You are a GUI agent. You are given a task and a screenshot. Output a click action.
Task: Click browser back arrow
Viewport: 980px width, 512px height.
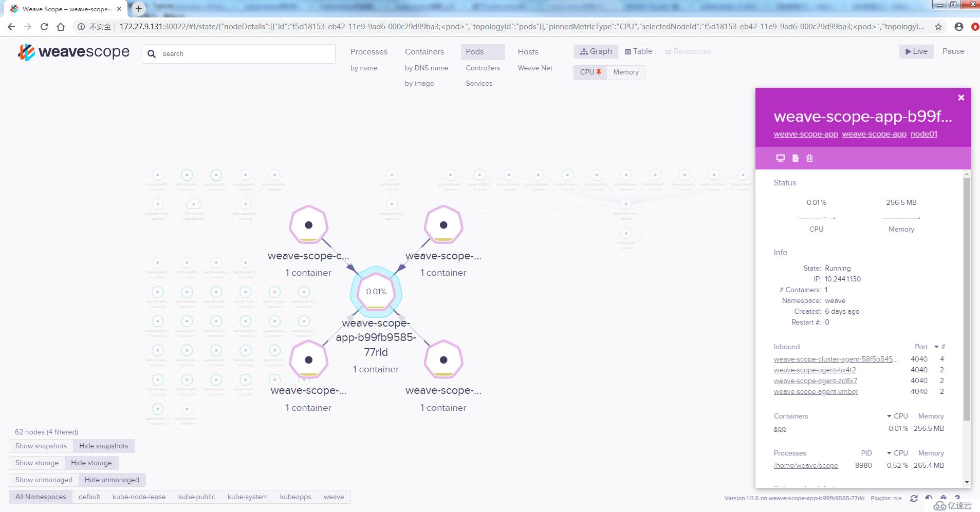11,27
